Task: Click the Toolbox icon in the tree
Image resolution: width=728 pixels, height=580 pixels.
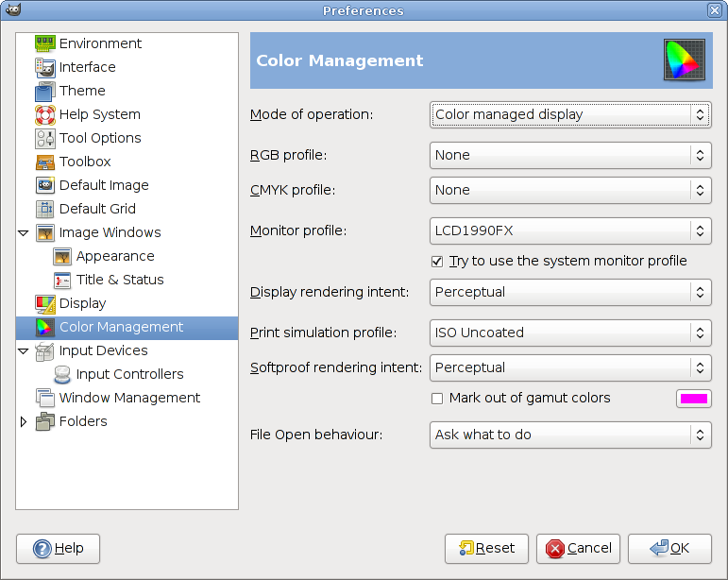Action: point(45,162)
